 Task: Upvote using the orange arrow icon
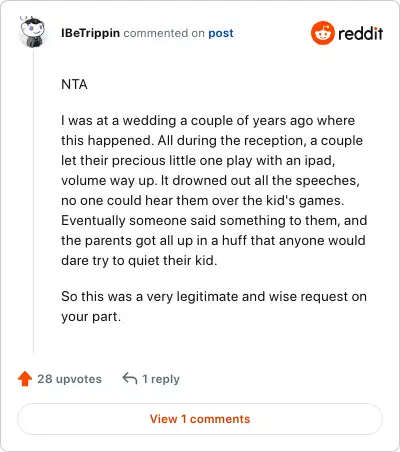pos(25,379)
